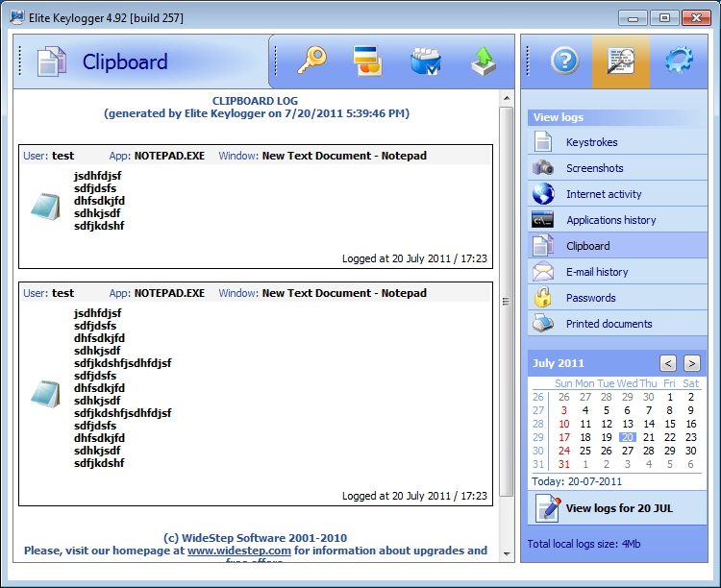Screen dimensions: 721x588
Task: Open Printed documents log
Action: pos(609,324)
